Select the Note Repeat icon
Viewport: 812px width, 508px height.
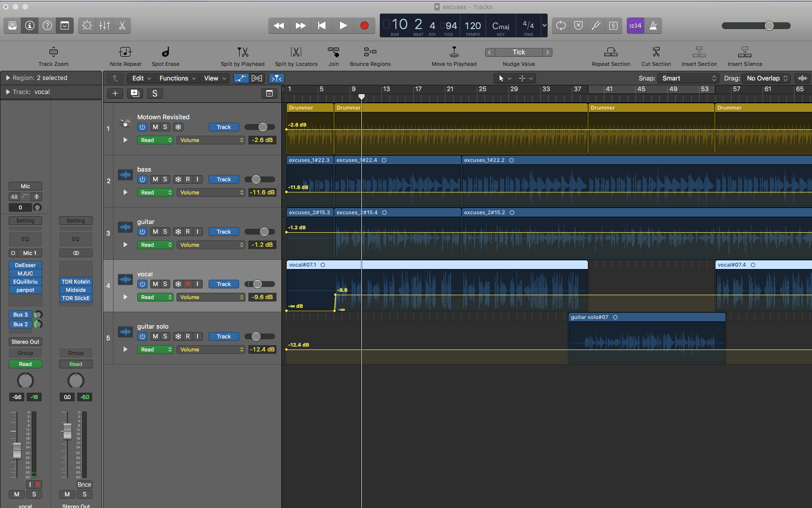tap(125, 53)
